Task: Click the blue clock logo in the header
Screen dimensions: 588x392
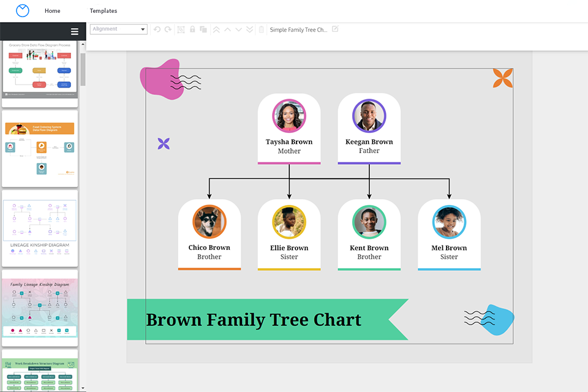Action: tap(22, 10)
